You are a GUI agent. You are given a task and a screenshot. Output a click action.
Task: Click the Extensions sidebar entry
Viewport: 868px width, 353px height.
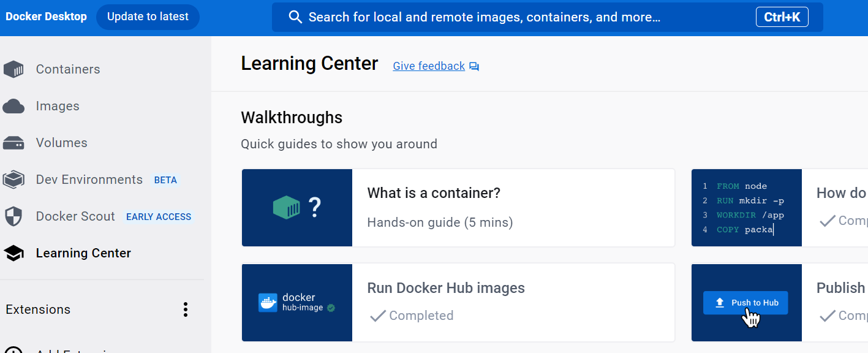(37, 309)
